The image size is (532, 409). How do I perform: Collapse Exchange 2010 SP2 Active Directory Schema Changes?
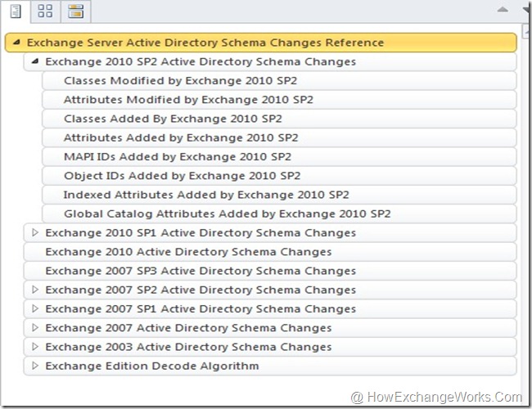[x=34, y=61]
